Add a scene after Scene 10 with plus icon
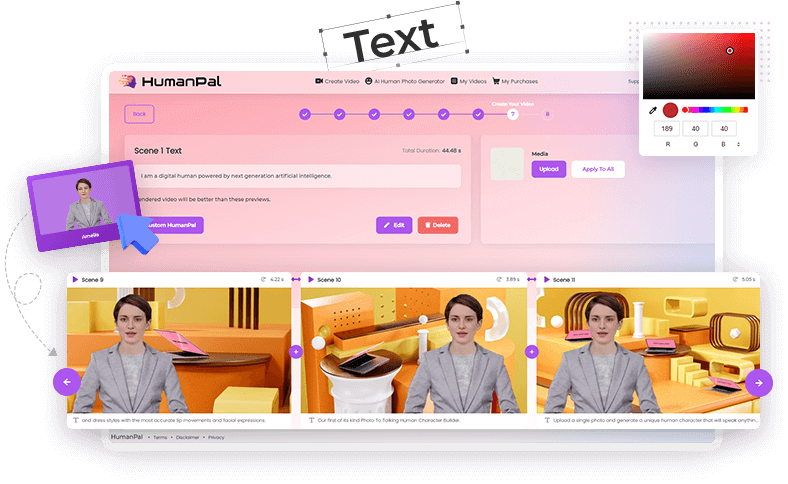This screenshot has width=788, height=484. [x=532, y=352]
